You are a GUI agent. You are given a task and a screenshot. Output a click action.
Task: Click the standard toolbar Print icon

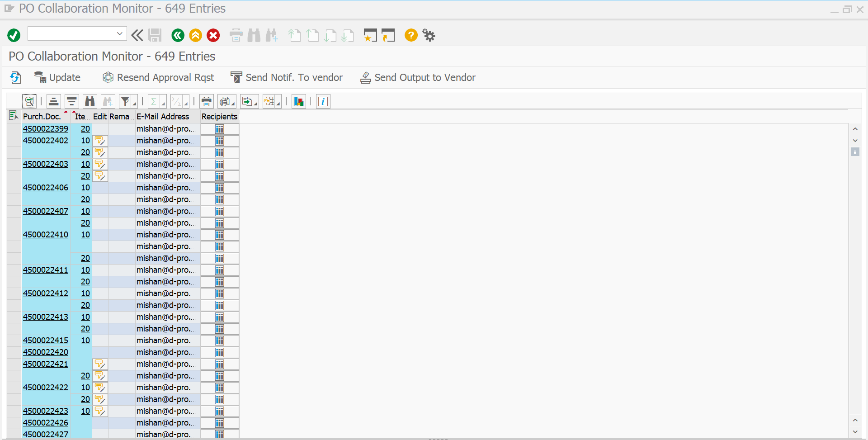[x=236, y=35]
